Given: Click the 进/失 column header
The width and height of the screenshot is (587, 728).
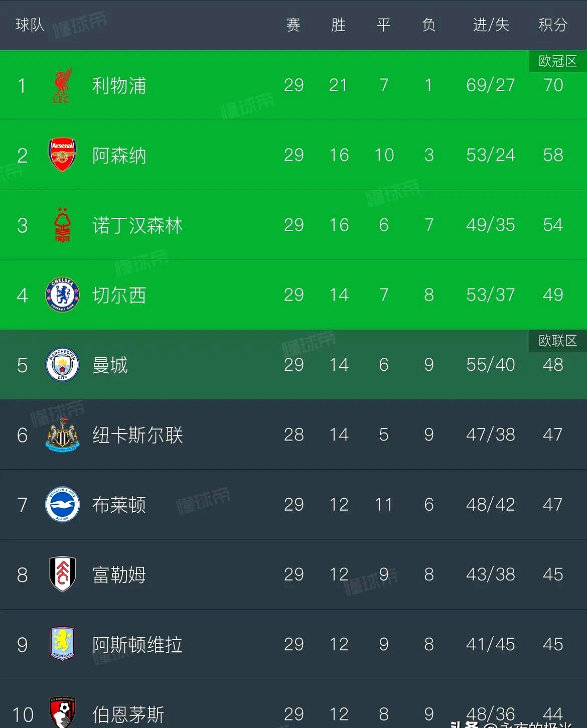Looking at the screenshot, I should click(x=491, y=25).
